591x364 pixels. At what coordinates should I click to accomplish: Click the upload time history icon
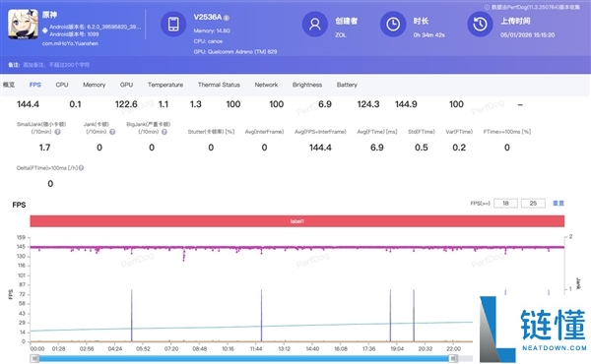point(480,24)
